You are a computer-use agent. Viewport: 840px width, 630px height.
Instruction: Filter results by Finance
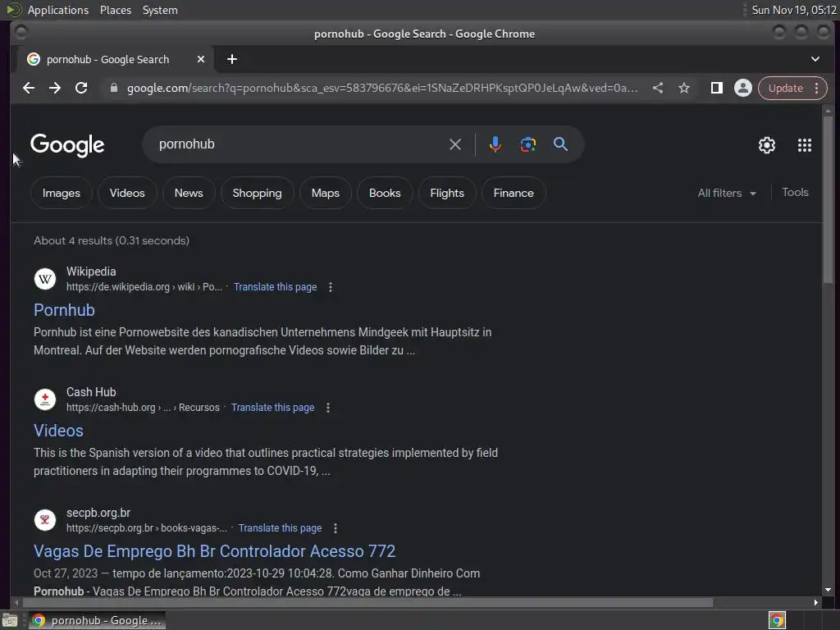pyautogui.click(x=514, y=193)
